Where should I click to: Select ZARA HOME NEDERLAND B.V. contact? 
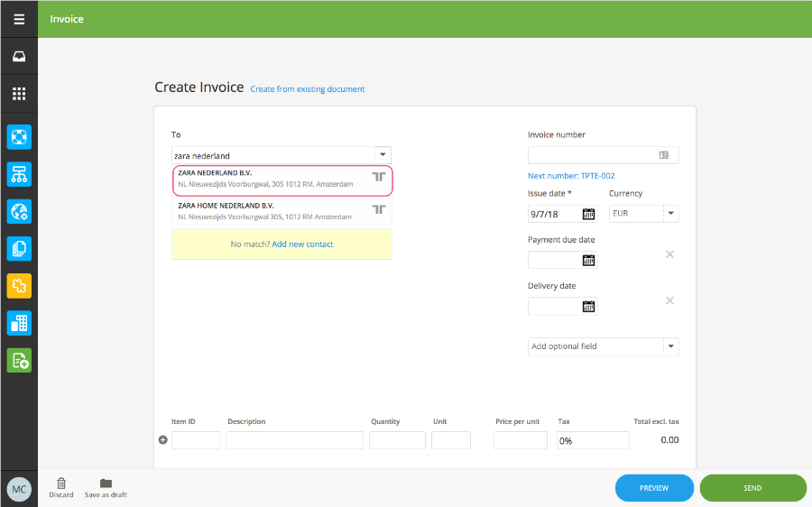tap(282, 213)
